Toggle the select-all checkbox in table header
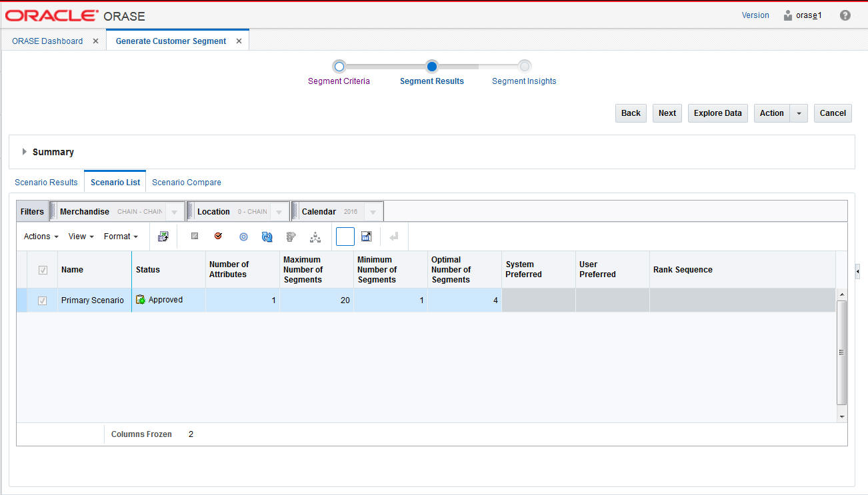868x495 pixels. (43, 270)
